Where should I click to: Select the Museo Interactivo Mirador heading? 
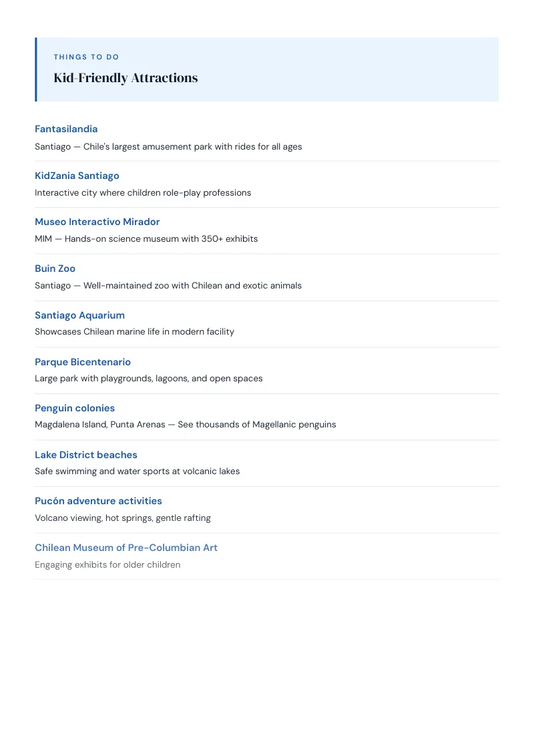[97, 222]
